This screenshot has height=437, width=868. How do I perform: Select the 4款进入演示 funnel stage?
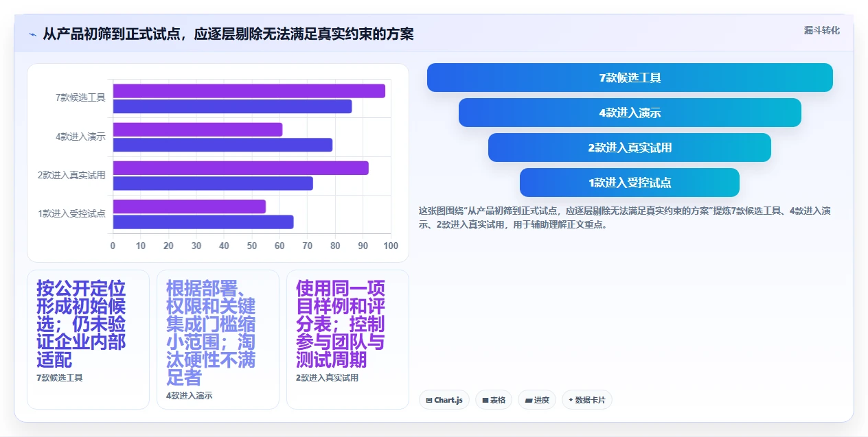click(630, 113)
